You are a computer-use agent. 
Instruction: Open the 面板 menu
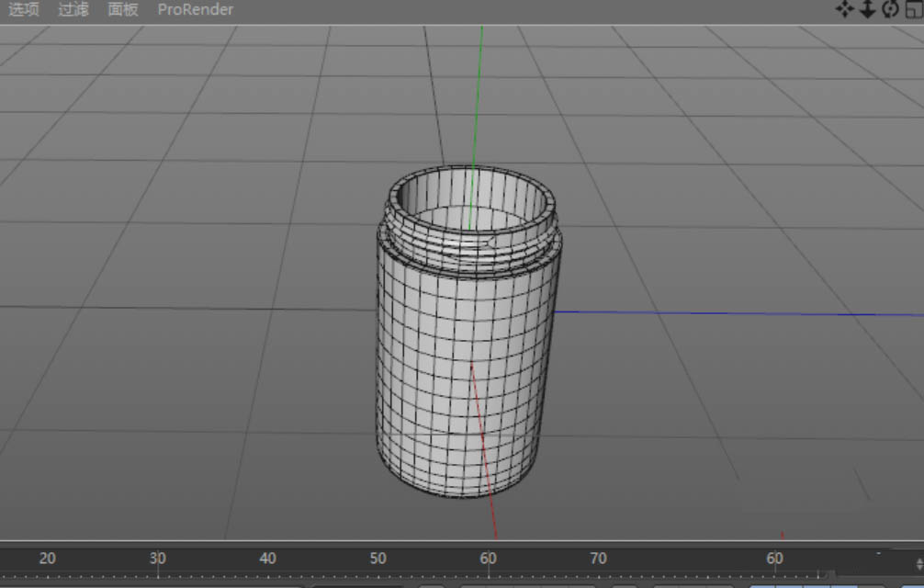tap(123, 9)
